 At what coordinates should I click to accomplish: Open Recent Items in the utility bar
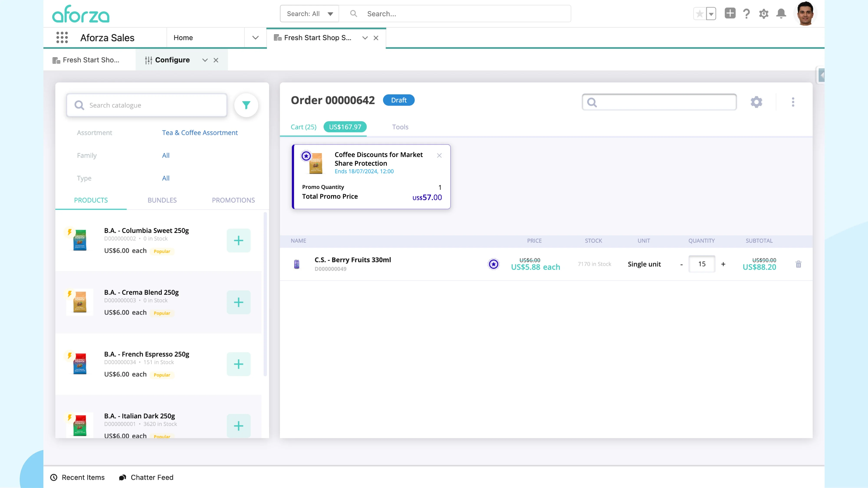point(77,477)
